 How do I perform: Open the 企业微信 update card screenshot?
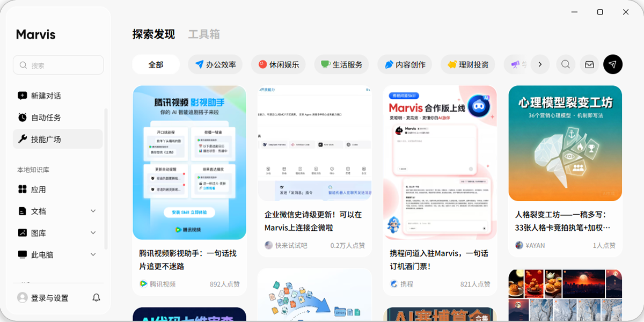(x=314, y=143)
